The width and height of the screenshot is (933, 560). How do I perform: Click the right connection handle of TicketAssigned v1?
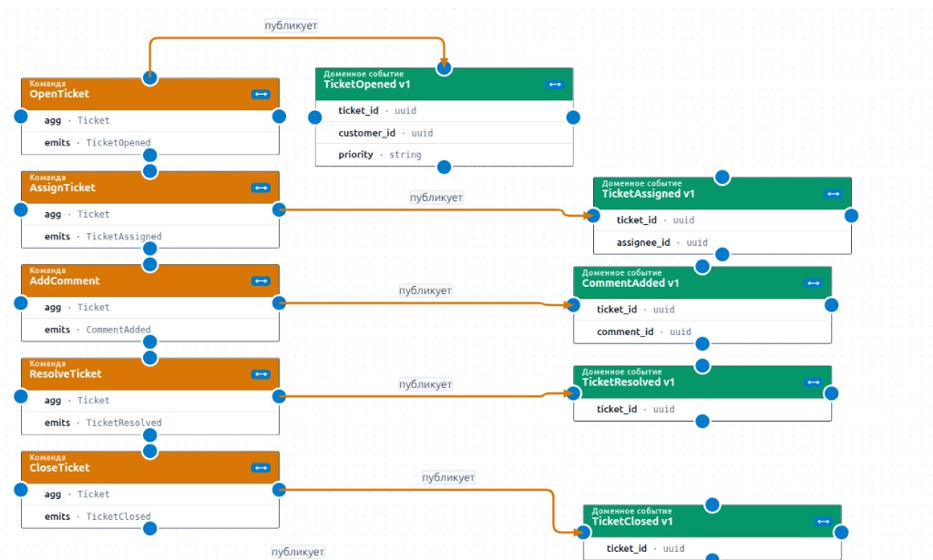[852, 216]
